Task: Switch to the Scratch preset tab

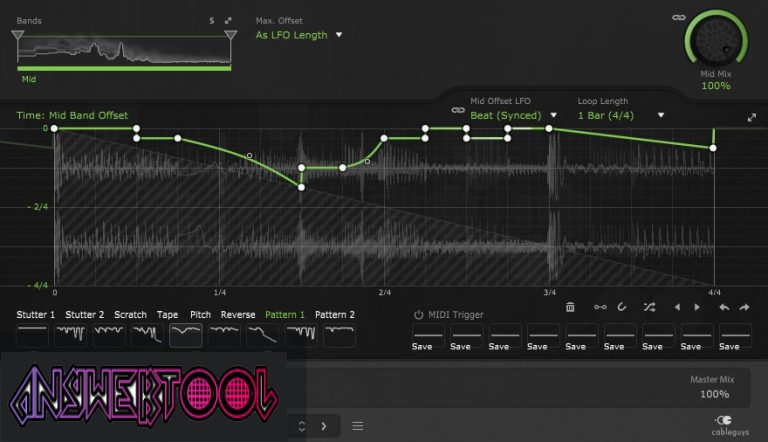Action: (x=130, y=315)
